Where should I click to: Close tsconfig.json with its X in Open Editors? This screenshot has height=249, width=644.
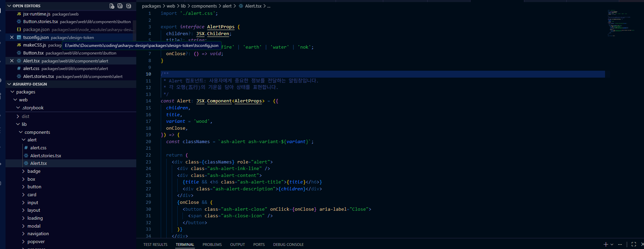[12, 37]
